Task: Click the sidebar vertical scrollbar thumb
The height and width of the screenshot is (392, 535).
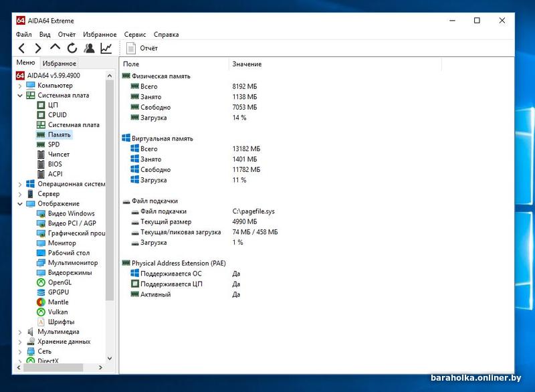Action: [110, 191]
